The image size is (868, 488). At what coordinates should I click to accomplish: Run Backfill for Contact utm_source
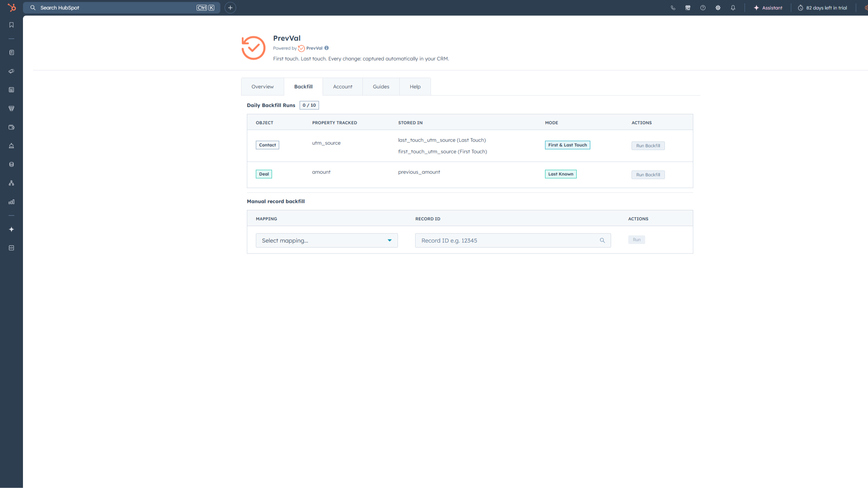tap(648, 146)
